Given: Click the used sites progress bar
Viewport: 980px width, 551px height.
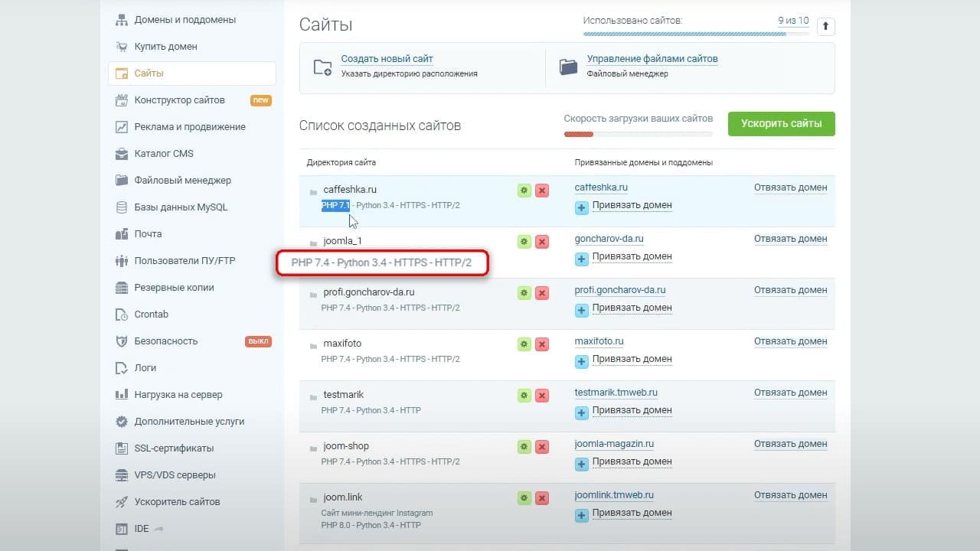Looking at the screenshot, I should pos(696,34).
